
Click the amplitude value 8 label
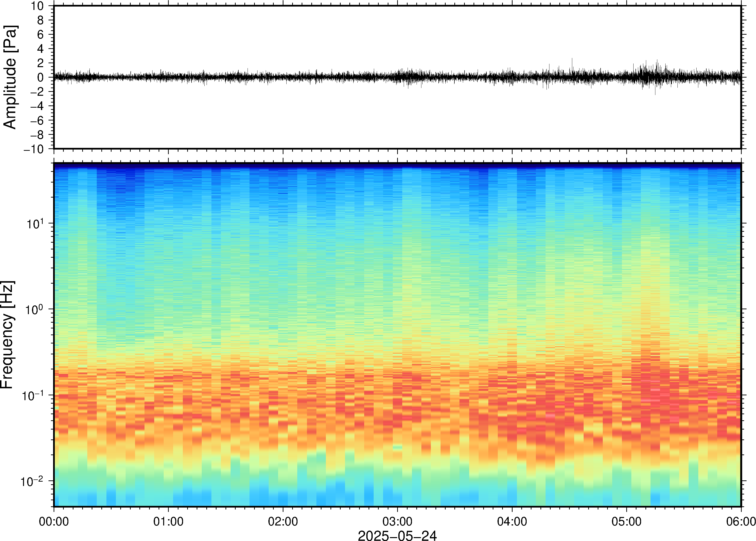41,20
